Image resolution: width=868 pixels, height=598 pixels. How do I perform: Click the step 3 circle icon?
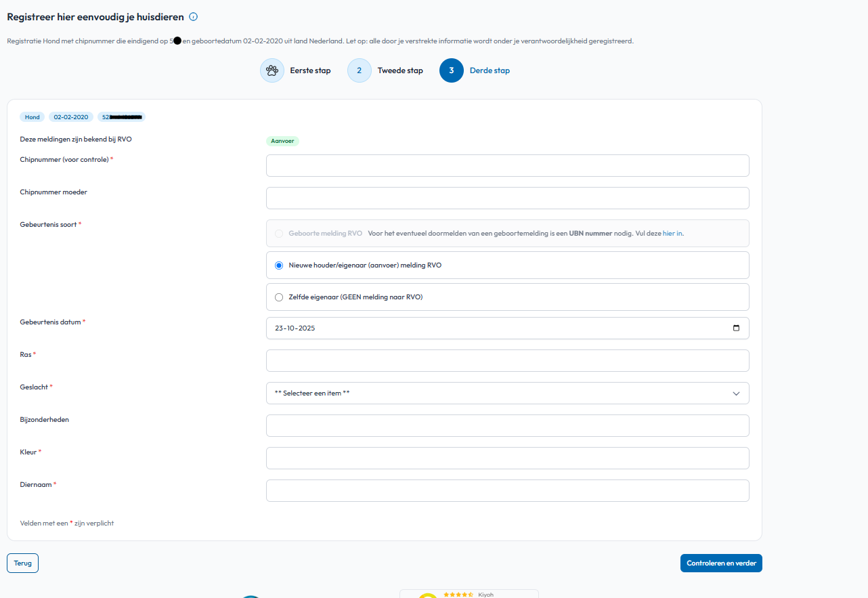[x=452, y=70]
